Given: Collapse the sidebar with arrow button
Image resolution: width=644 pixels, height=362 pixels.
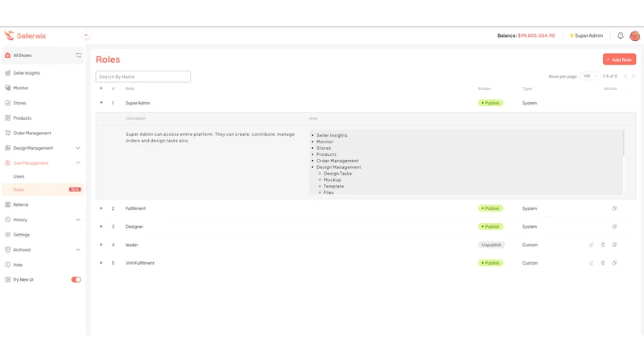Looking at the screenshot, I should click(86, 35).
